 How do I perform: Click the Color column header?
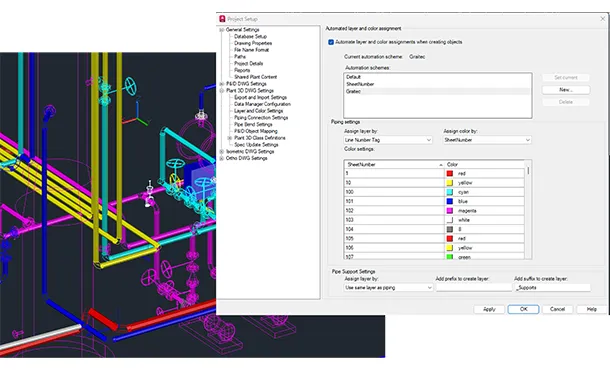(484, 165)
